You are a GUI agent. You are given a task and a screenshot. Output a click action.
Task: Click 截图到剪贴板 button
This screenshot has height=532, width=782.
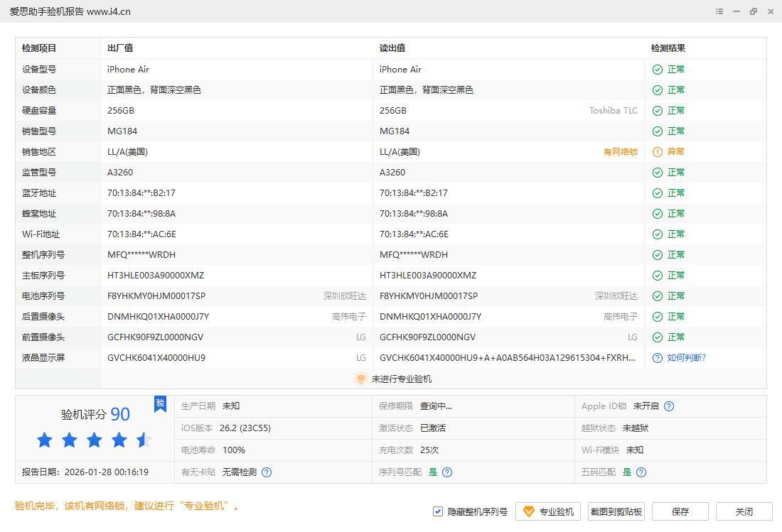coord(616,511)
